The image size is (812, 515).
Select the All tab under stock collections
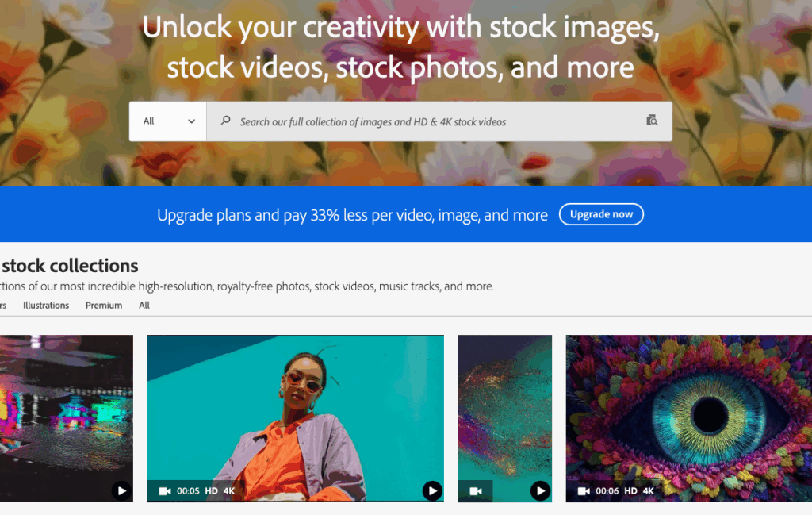(144, 306)
